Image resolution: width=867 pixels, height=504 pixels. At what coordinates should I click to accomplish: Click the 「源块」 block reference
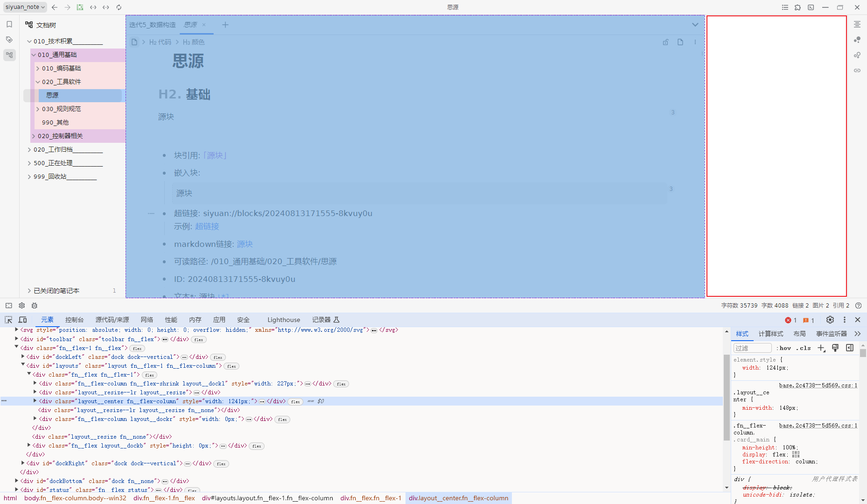pyautogui.click(x=215, y=155)
